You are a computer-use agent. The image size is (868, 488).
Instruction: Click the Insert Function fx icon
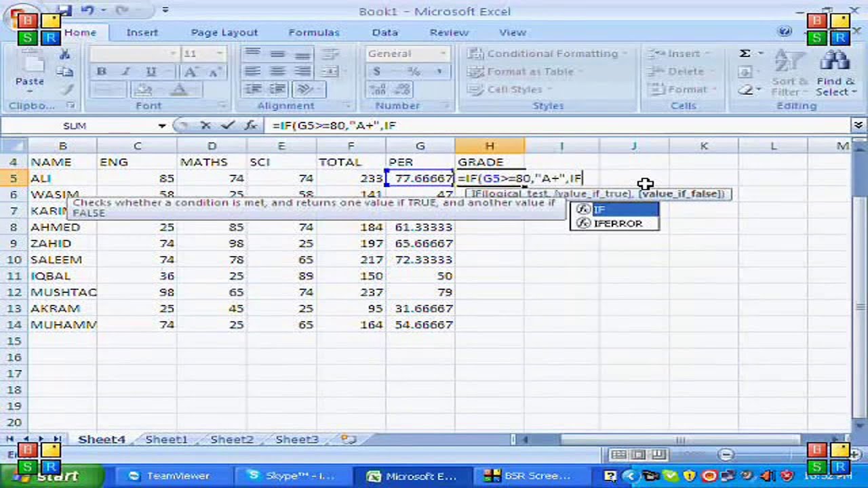pyautogui.click(x=250, y=125)
